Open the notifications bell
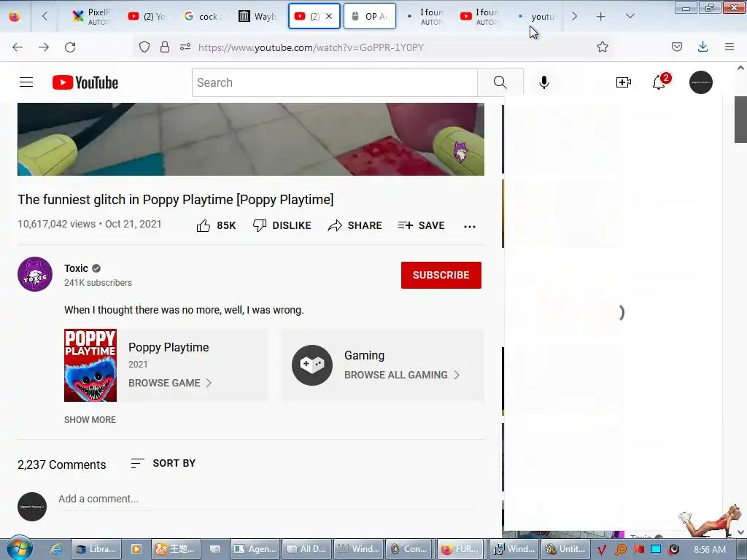The height and width of the screenshot is (560, 747). tap(659, 82)
